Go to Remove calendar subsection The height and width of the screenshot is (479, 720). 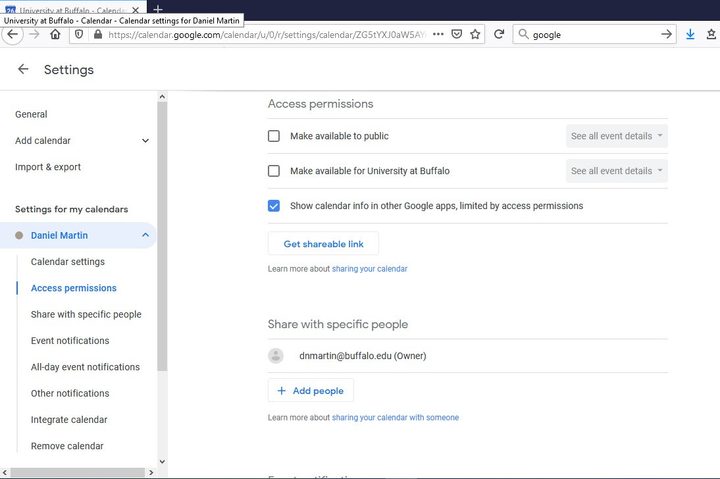click(x=67, y=446)
